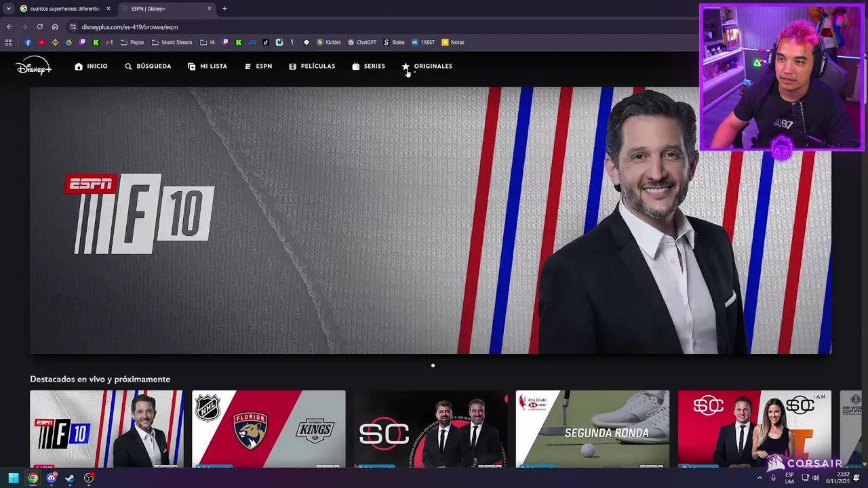The width and height of the screenshot is (868, 488).
Task: Expand the Music Stream bookmarks folder
Action: (172, 42)
